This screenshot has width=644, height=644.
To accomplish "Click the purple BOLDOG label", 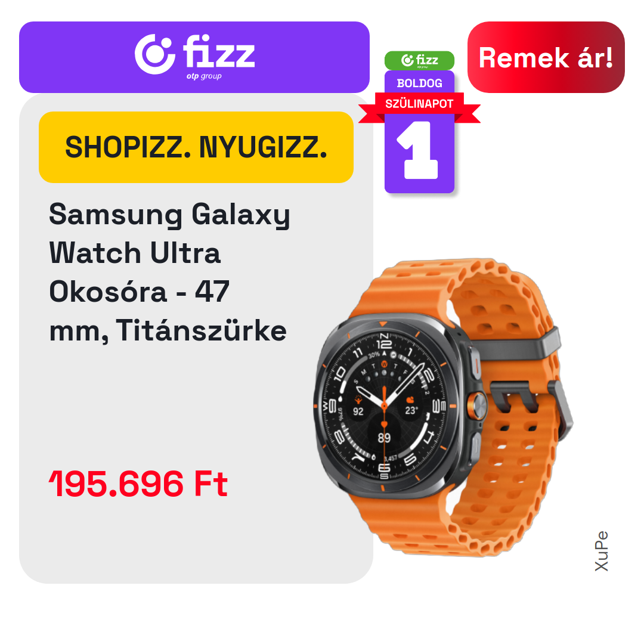I will tap(419, 83).
